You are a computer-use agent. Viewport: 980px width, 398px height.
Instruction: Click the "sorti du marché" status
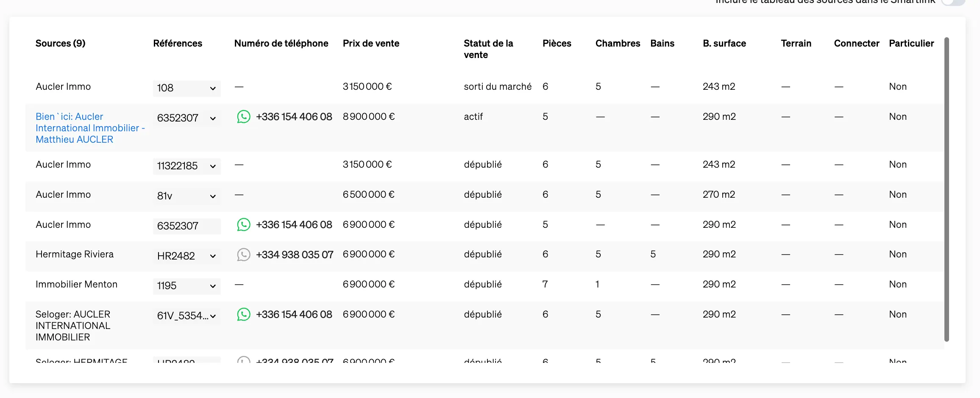[x=498, y=86]
